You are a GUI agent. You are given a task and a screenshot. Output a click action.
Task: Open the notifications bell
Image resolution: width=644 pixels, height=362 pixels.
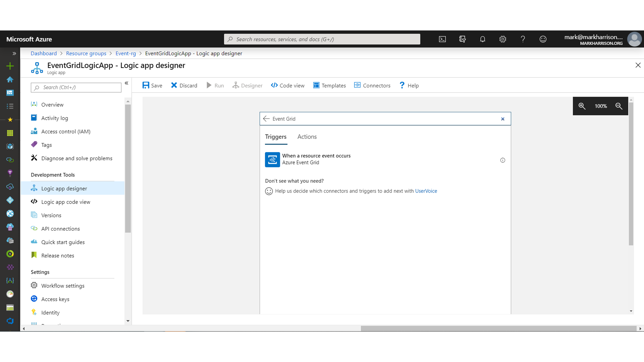(x=482, y=39)
